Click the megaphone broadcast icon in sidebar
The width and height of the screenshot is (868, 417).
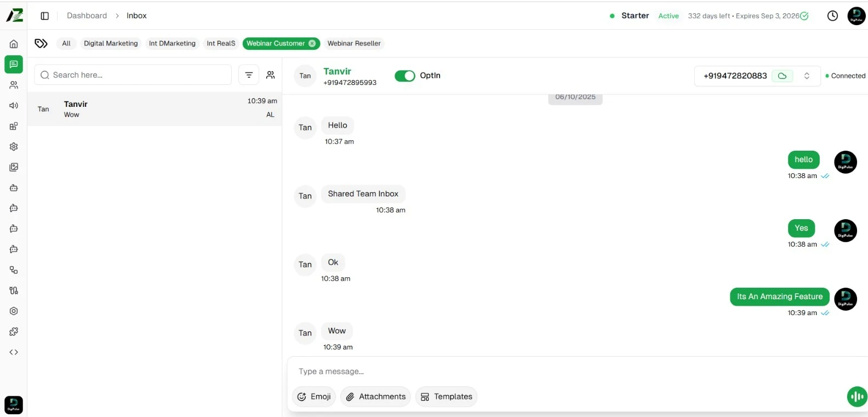(14, 106)
